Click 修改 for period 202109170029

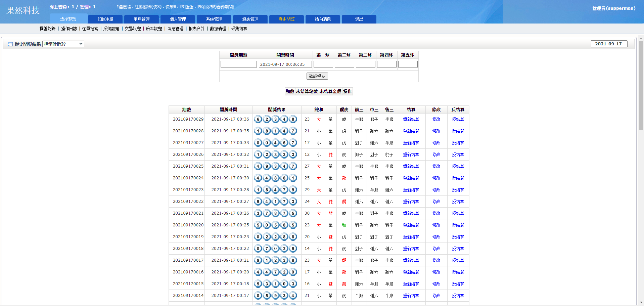click(436, 119)
